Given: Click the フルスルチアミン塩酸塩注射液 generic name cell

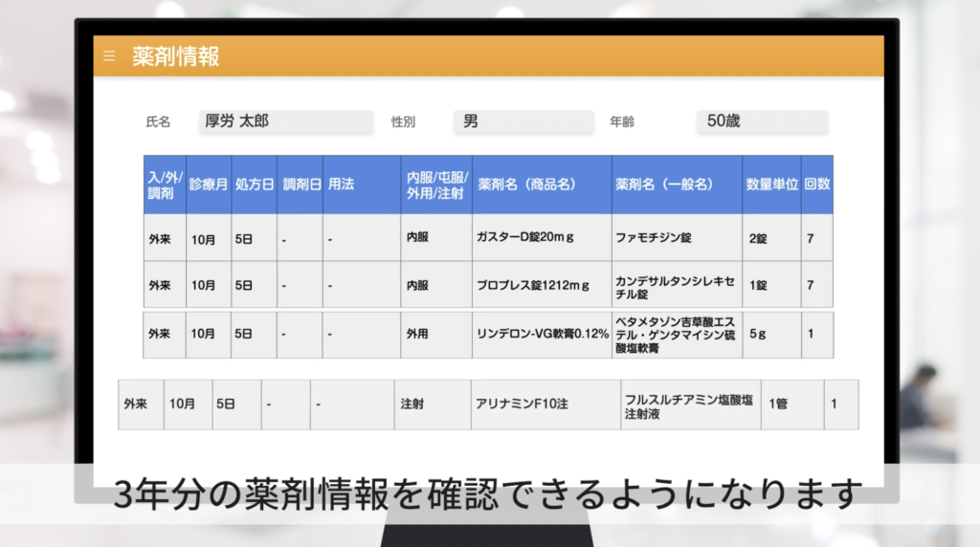Looking at the screenshot, I should point(690,405).
